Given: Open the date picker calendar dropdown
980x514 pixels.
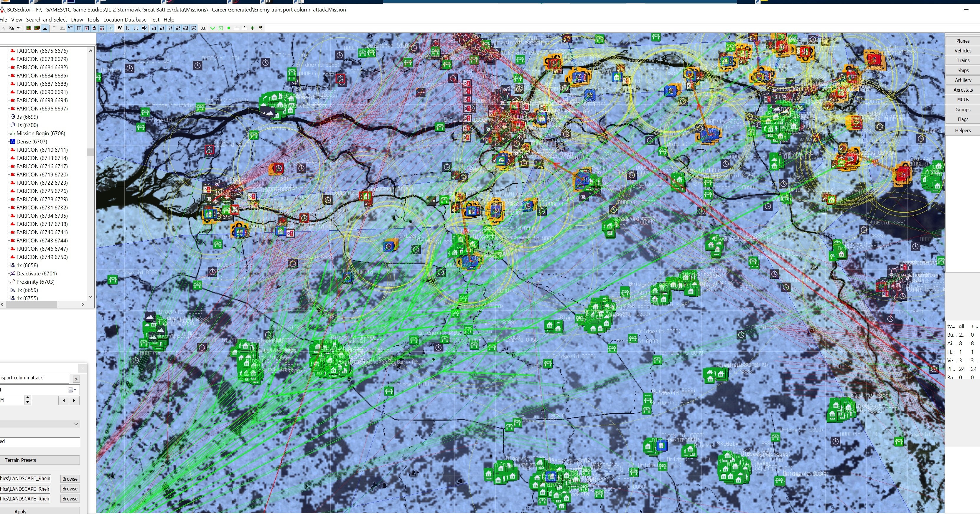Looking at the screenshot, I should click(72, 390).
